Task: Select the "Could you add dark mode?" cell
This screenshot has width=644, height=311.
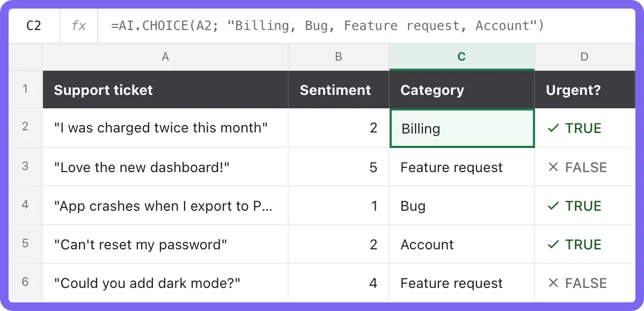Action: click(x=165, y=283)
